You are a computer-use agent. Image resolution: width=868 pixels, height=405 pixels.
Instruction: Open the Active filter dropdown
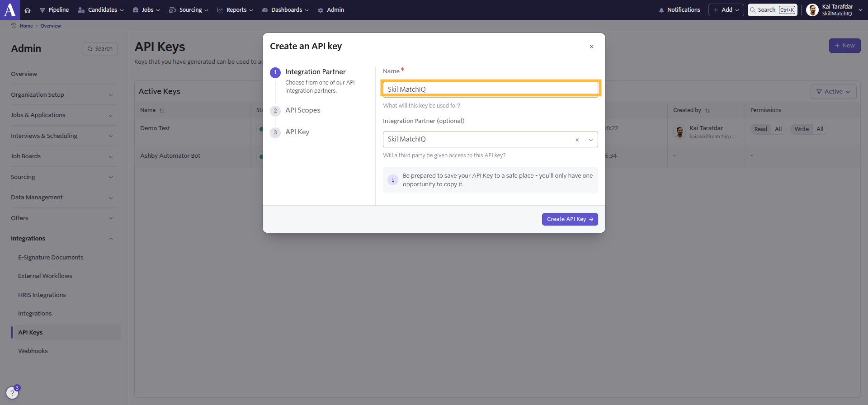pyautogui.click(x=833, y=92)
